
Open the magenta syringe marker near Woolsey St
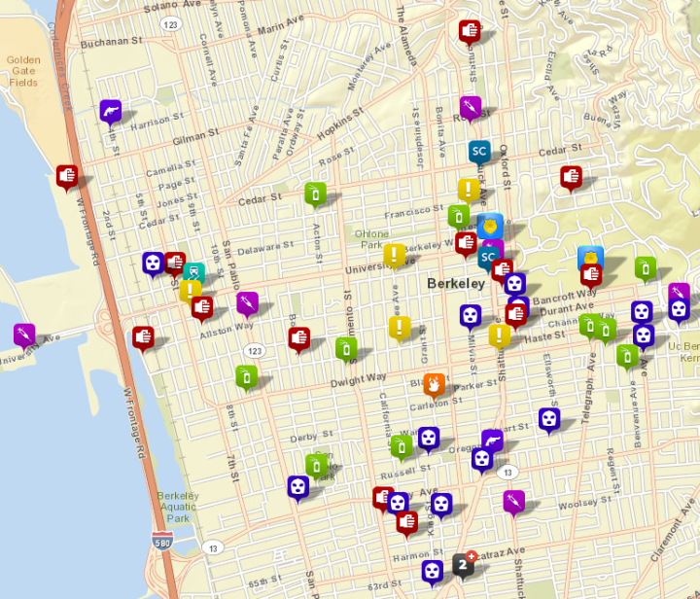[x=514, y=502]
